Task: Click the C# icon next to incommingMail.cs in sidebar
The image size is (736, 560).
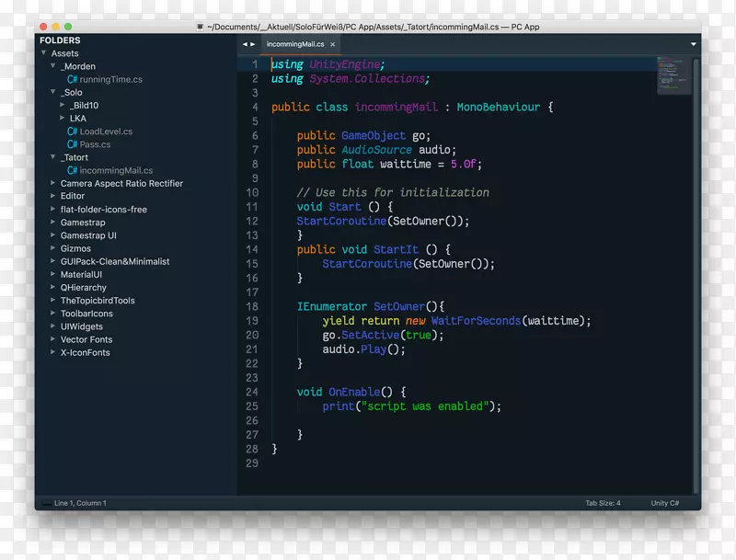Action: pos(72,170)
